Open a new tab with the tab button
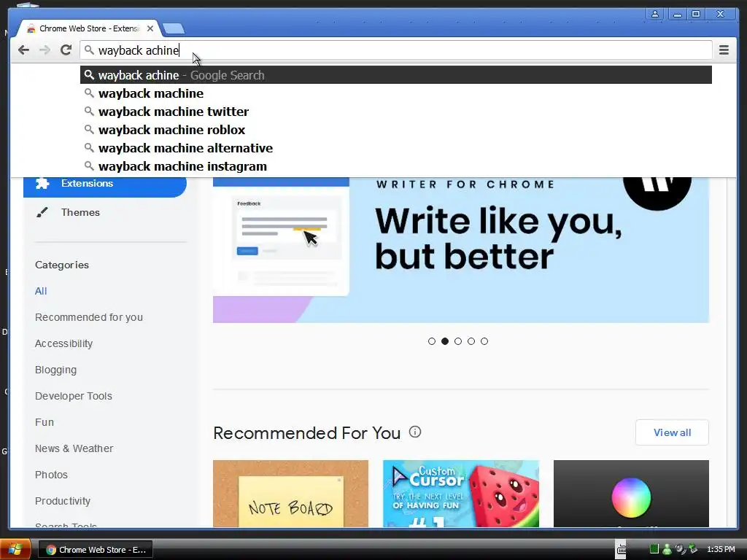This screenshot has width=747, height=560. coord(174,28)
